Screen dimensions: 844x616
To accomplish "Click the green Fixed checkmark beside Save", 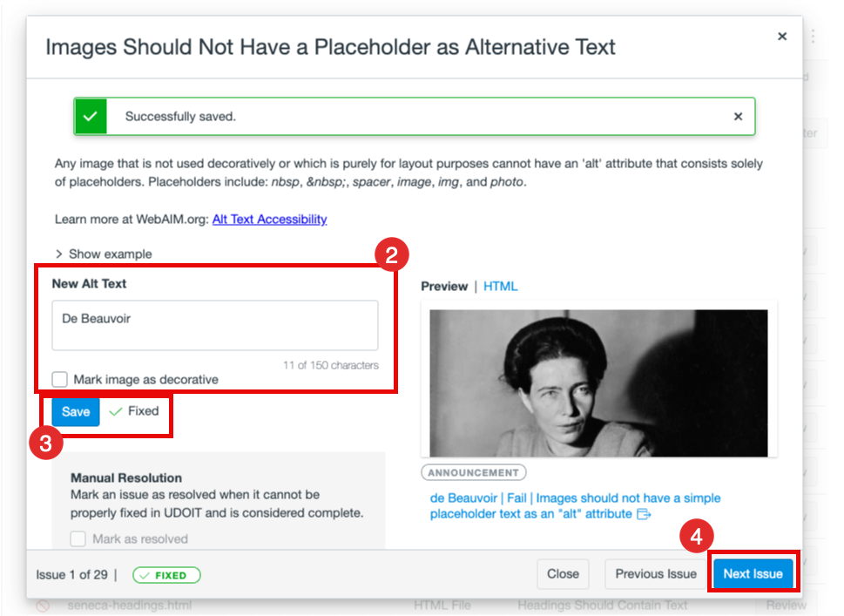I will [116, 411].
